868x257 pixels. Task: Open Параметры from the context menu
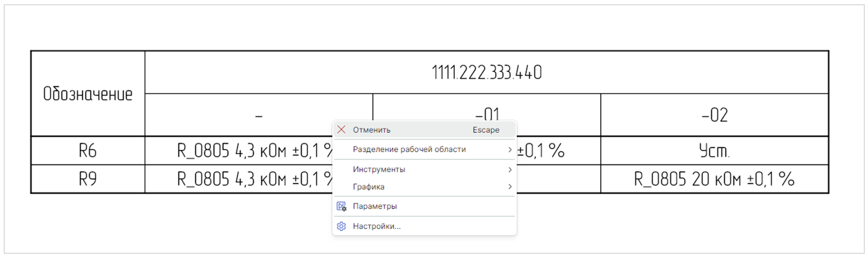click(x=424, y=207)
